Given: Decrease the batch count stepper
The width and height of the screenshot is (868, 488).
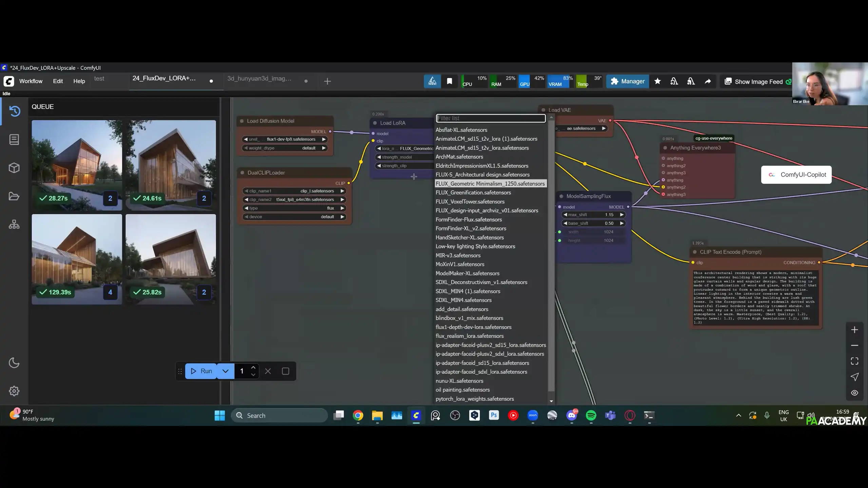Looking at the screenshot, I should tap(253, 375).
